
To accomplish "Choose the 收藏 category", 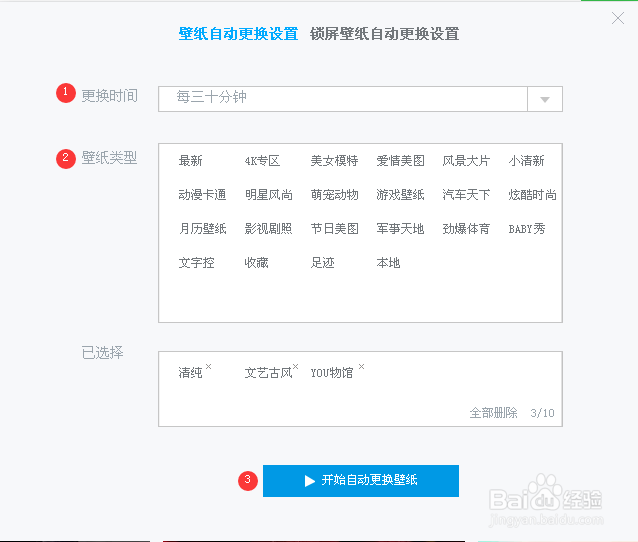I will pos(256,263).
